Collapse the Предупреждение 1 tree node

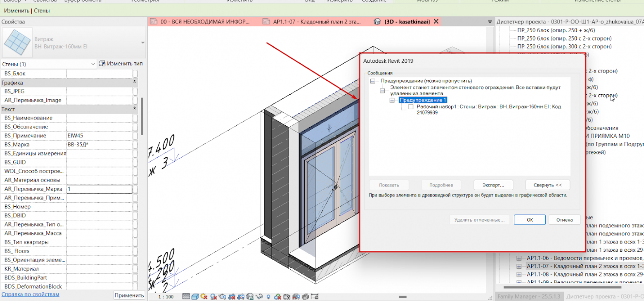392,100
